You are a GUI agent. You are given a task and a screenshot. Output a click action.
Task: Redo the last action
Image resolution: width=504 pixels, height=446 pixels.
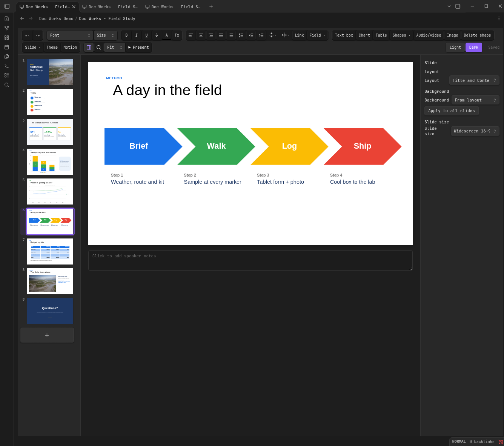tap(37, 35)
